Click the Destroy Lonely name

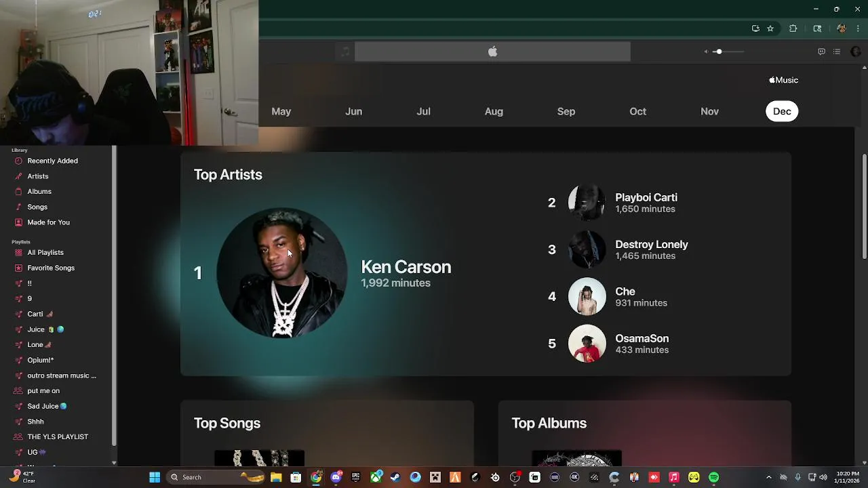(651, 244)
